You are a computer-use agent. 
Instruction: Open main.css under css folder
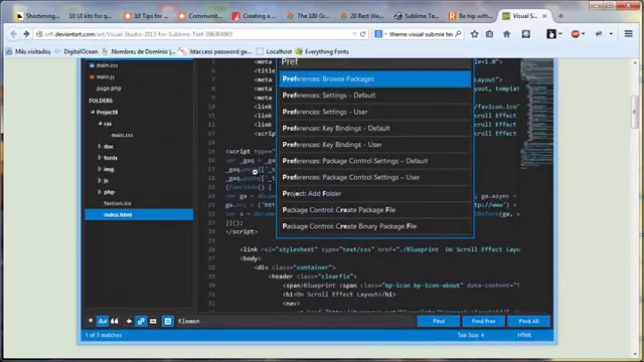pyautogui.click(x=122, y=135)
